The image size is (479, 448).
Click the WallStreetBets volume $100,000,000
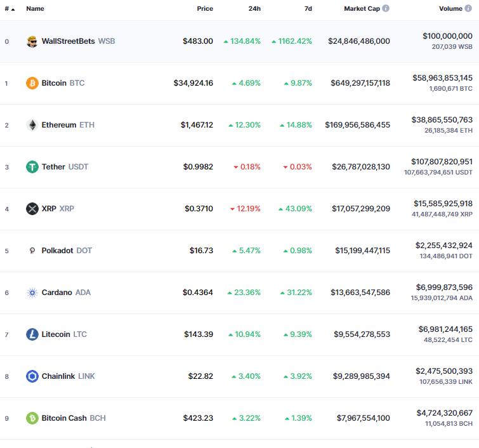[x=448, y=36]
